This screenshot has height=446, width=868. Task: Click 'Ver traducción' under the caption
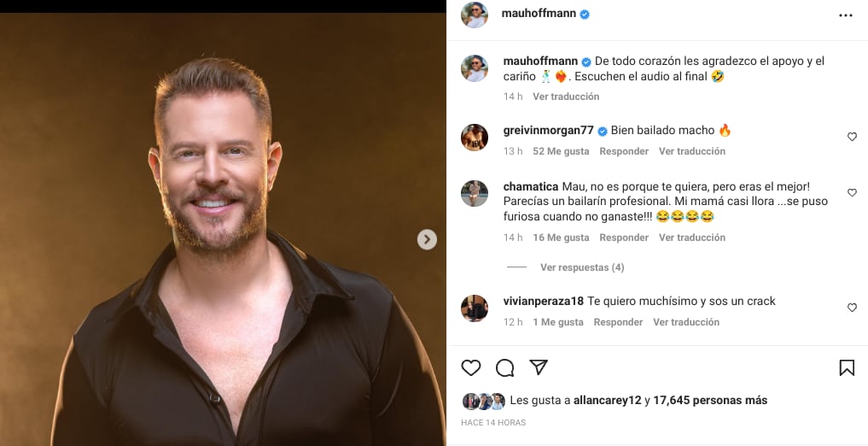click(x=566, y=97)
